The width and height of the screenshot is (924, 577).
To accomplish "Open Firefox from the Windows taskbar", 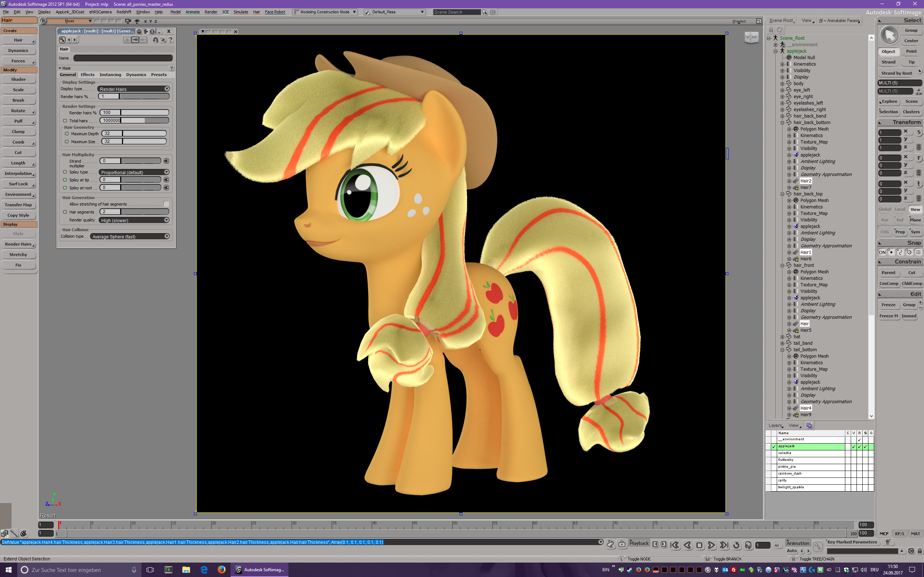I will click(222, 569).
